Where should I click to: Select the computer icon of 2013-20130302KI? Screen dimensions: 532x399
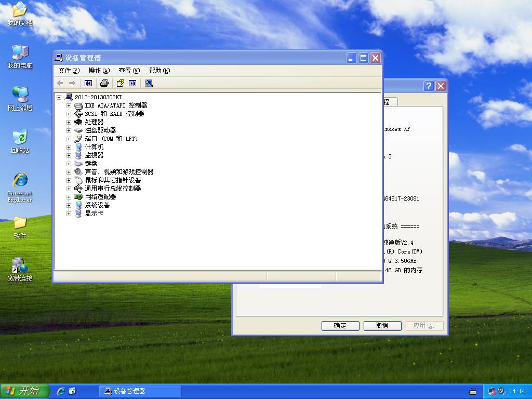coord(69,97)
